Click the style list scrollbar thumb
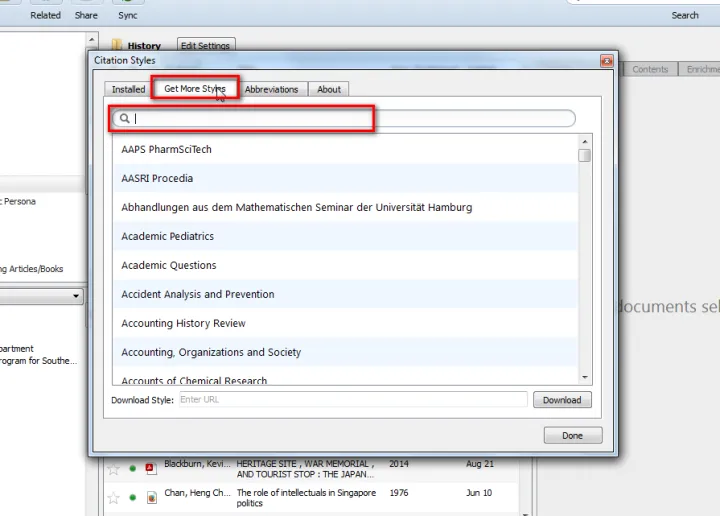The height and width of the screenshot is (516, 720). point(585,155)
